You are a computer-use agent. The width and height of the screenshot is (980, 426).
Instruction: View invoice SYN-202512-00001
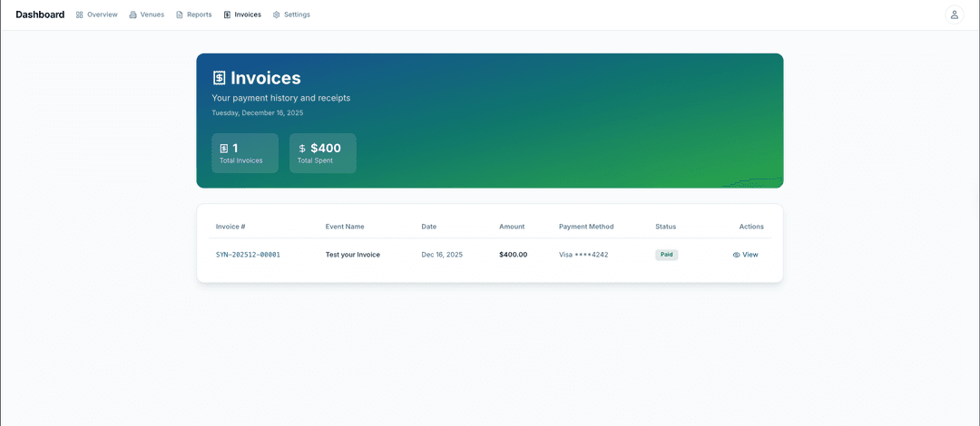click(745, 255)
